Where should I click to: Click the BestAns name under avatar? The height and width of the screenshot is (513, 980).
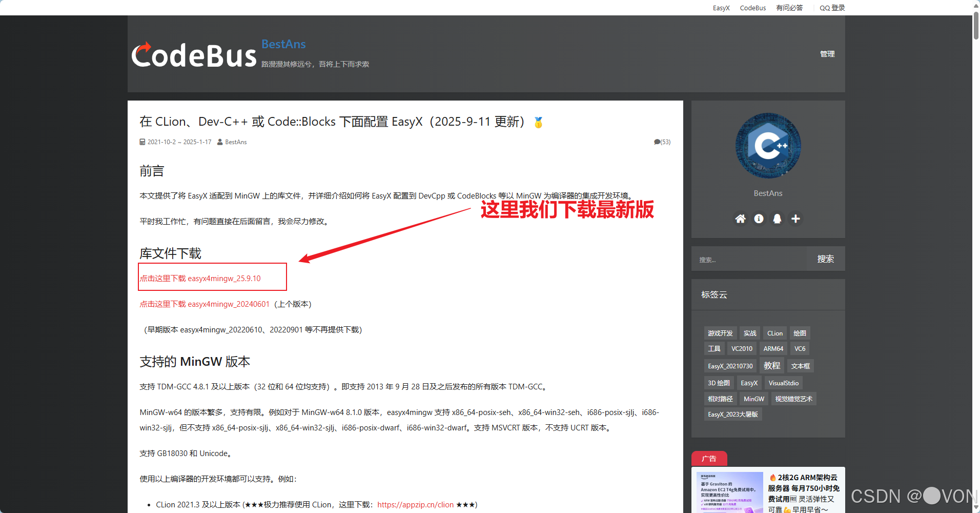pyautogui.click(x=768, y=193)
